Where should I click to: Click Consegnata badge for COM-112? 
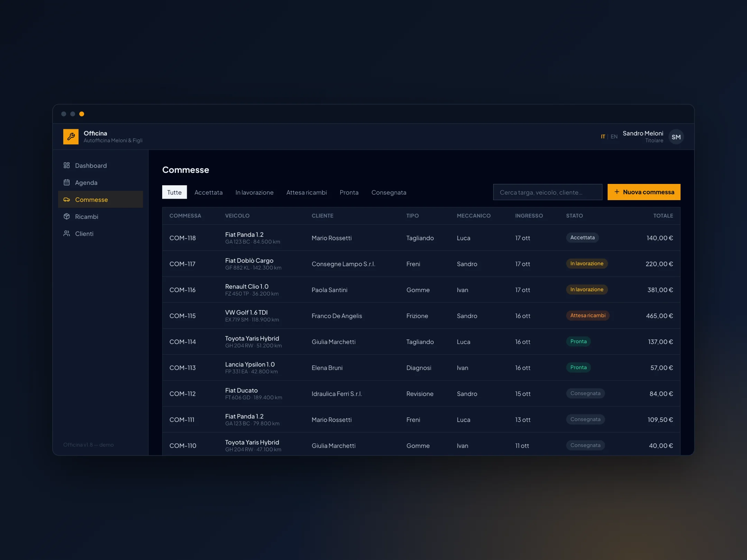(585, 393)
